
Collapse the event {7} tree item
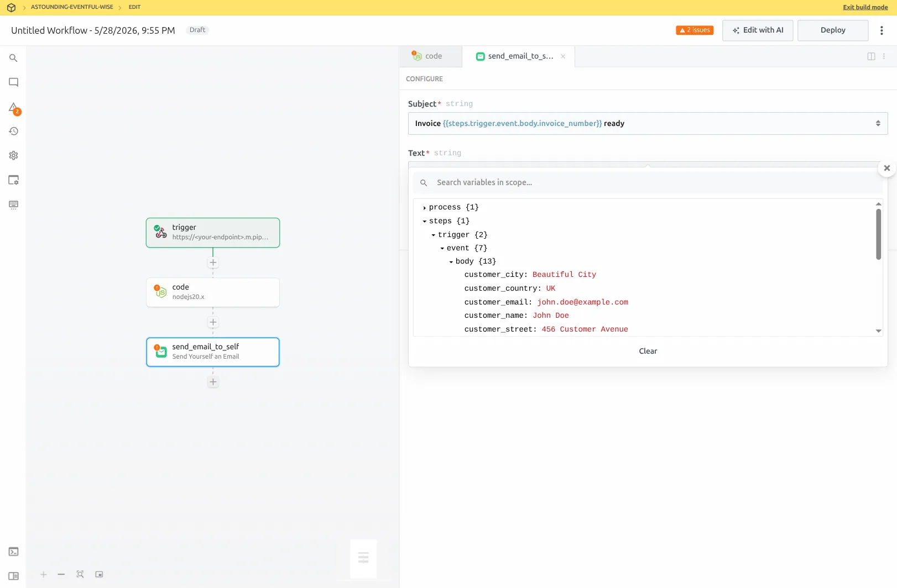pos(442,248)
